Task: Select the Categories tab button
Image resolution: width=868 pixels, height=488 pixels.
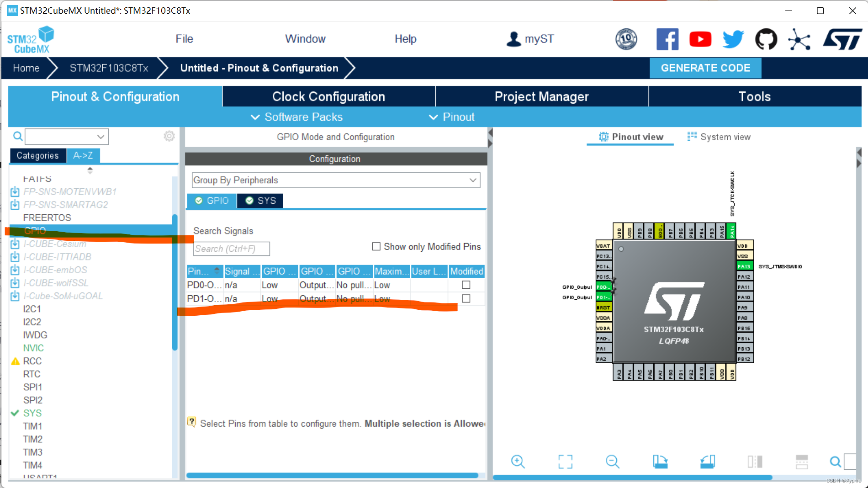Action: coord(38,155)
